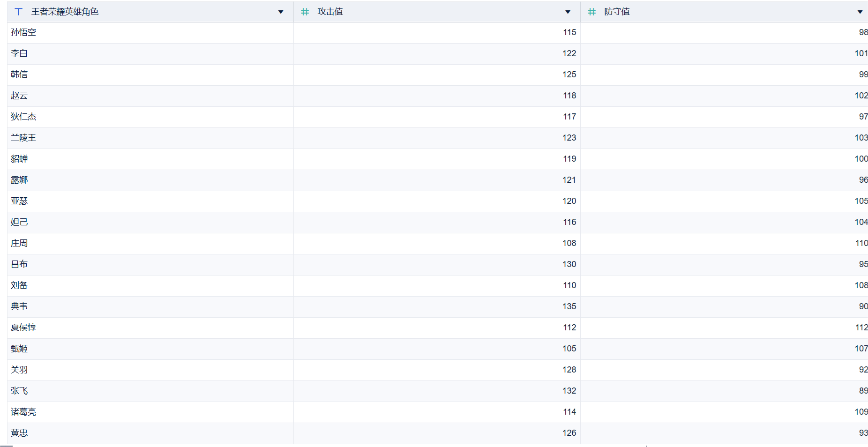
Task: Click the 吕布 name cell
Action: tap(150, 264)
